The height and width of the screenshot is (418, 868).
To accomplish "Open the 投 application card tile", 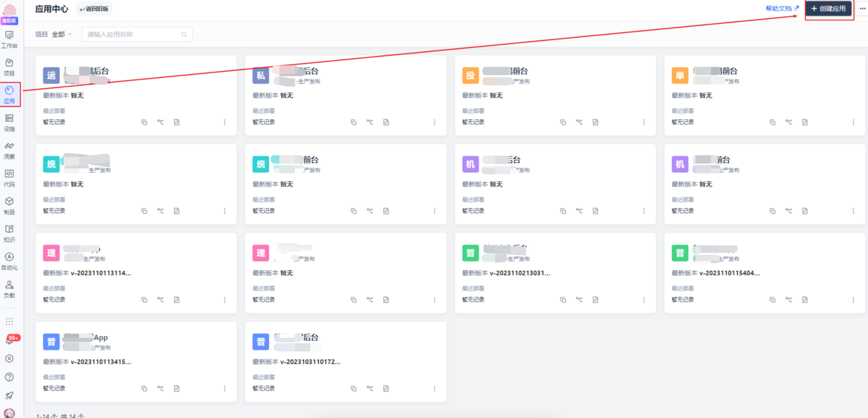I will [x=555, y=96].
